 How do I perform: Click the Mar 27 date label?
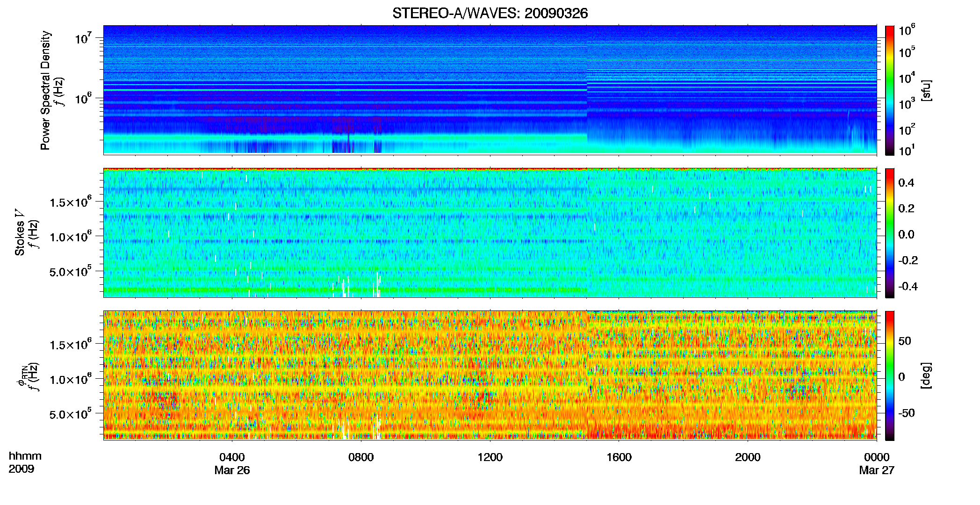click(877, 470)
